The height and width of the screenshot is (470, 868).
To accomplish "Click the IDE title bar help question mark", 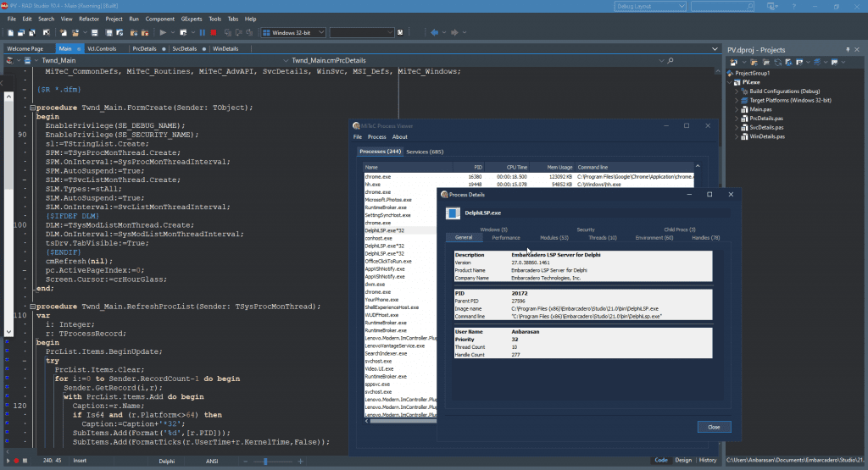I will pyautogui.click(x=794, y=7).
